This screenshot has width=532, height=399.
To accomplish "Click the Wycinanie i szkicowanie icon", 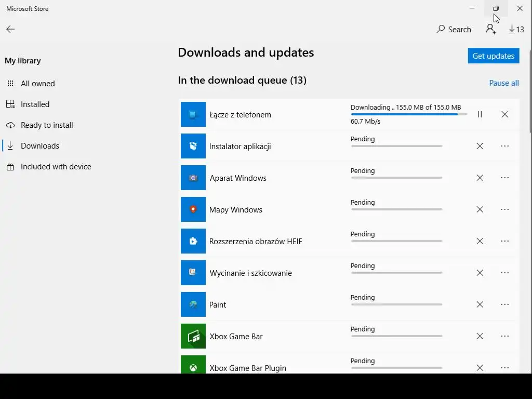I will tap(193, 273).
